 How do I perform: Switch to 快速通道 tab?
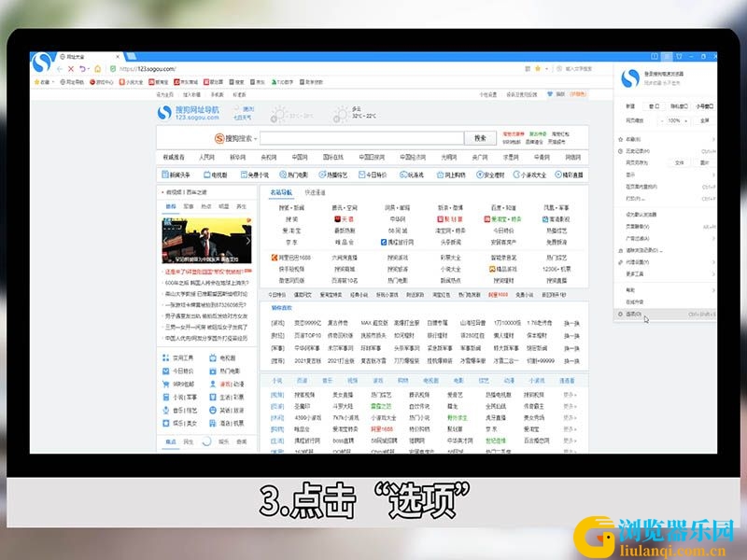[315, 192]
